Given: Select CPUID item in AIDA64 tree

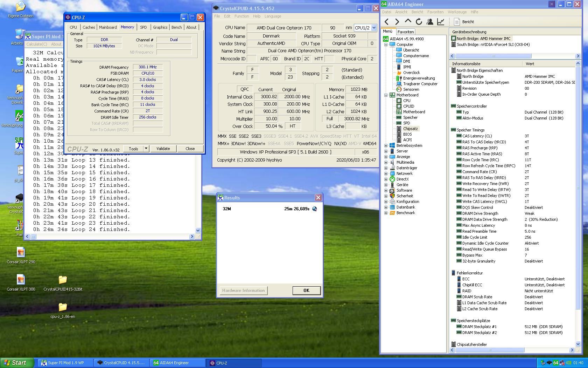Looking at the screenshot, I should tap(408, 106).
